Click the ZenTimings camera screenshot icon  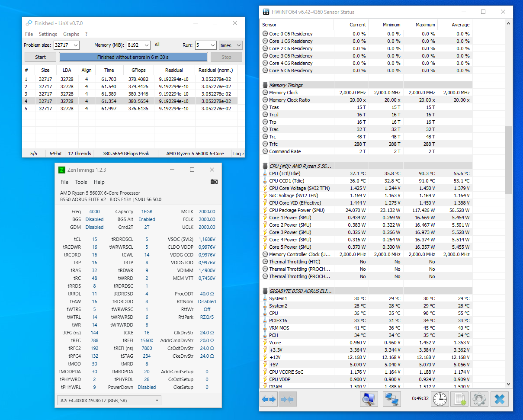point(214,182)
